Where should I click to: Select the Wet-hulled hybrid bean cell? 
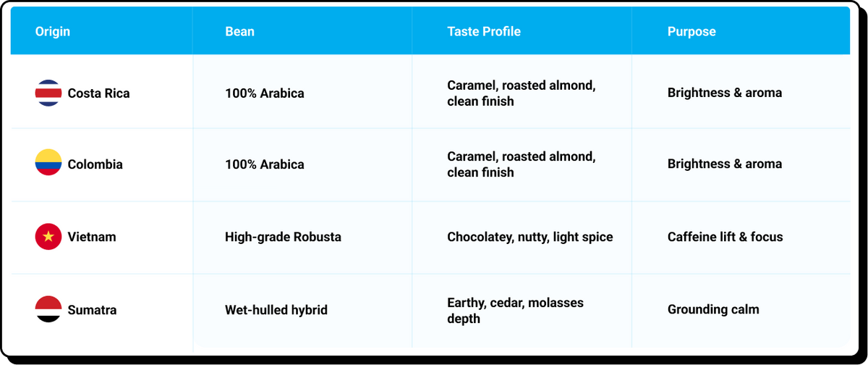pos(276,310)
